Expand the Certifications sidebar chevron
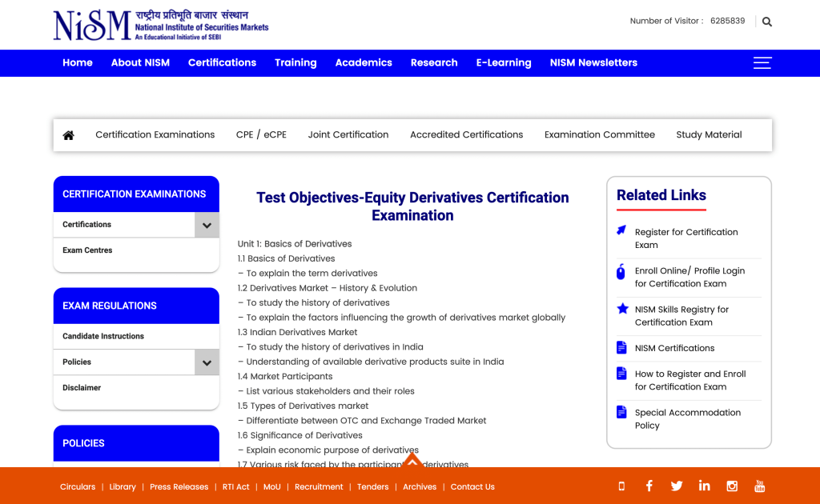820x504 pixels. (x=207, y=225)
